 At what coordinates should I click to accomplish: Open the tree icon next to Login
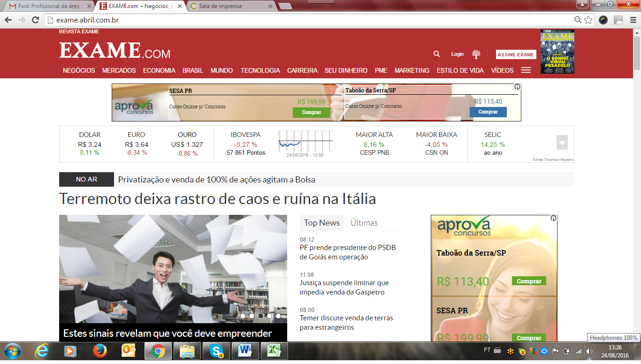[x=476, y=54]
